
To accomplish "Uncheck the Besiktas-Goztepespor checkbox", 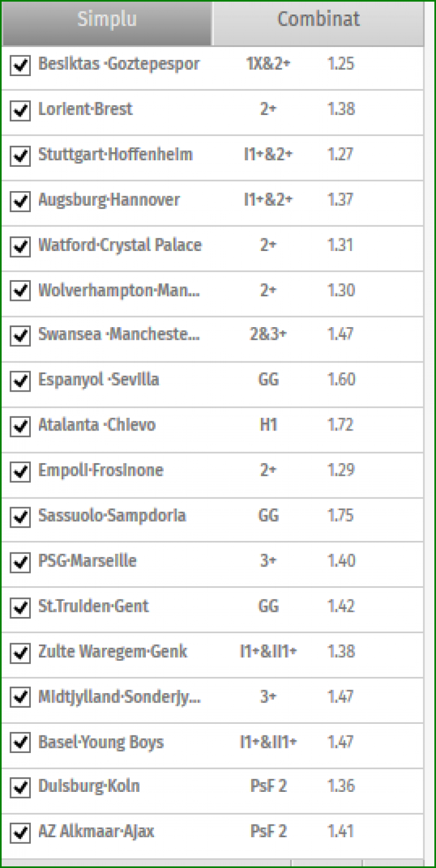I will (x=20, y=65).
